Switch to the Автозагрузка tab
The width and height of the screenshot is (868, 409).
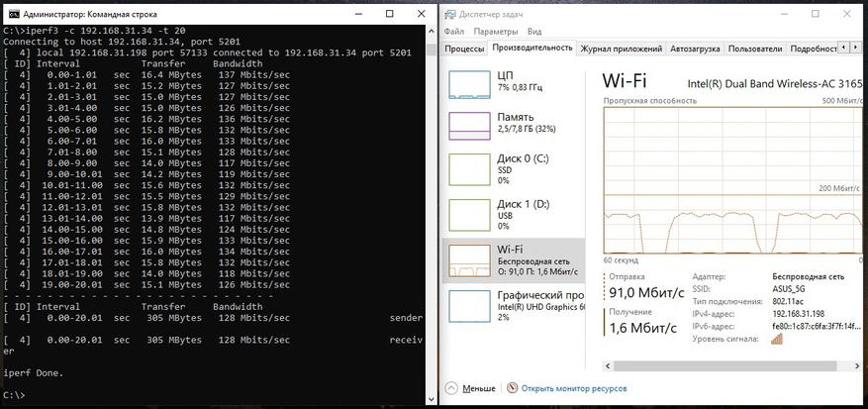(x=695, y=49)
